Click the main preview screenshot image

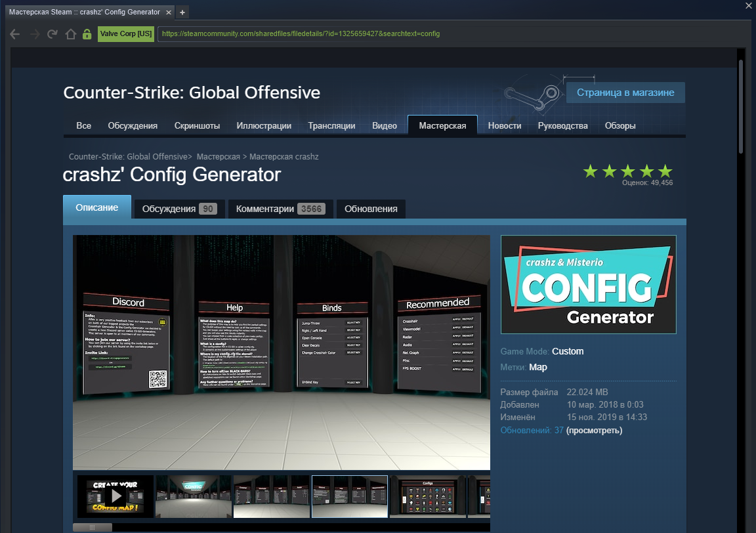282,352
